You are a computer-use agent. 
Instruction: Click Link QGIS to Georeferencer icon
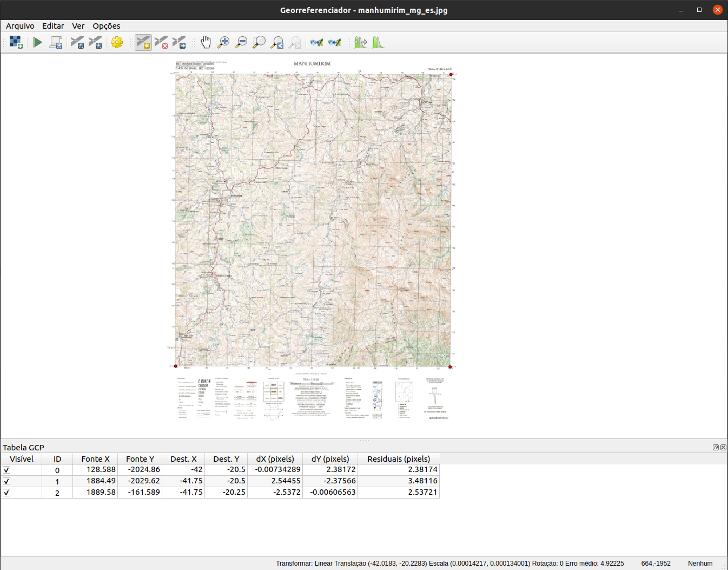[x=335, y=42]
